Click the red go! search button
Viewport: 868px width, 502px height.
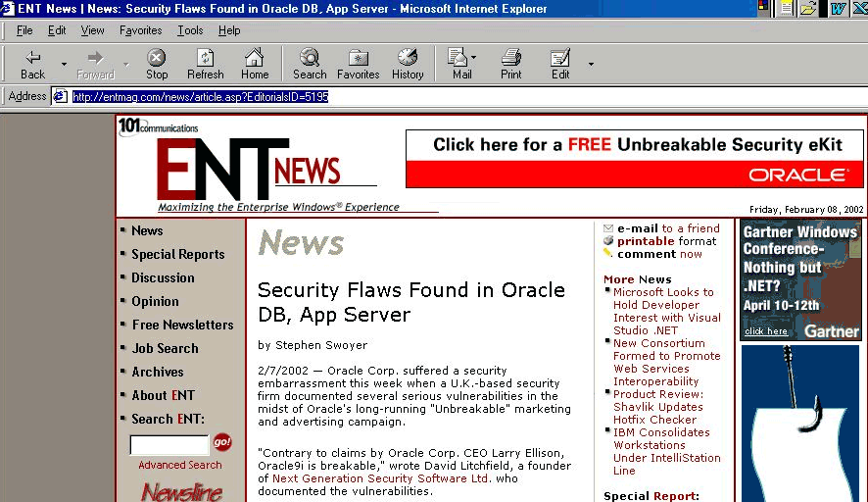click(x=222, y=442)
